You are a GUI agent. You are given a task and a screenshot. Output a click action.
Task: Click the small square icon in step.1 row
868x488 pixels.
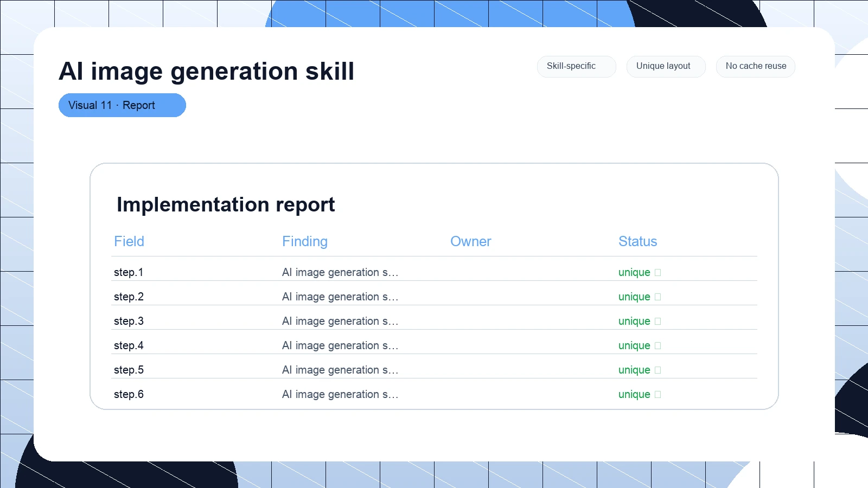pyautogui.click(x=658, y=273)
